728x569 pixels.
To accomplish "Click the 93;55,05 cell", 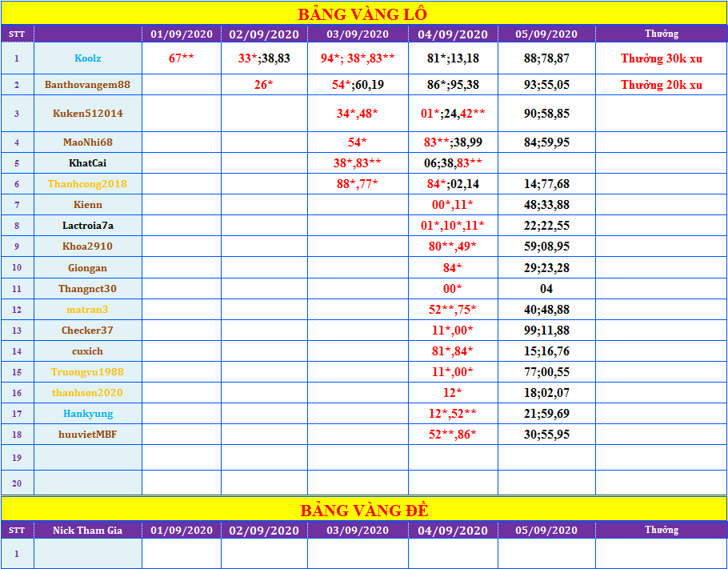I will point(546,85).
